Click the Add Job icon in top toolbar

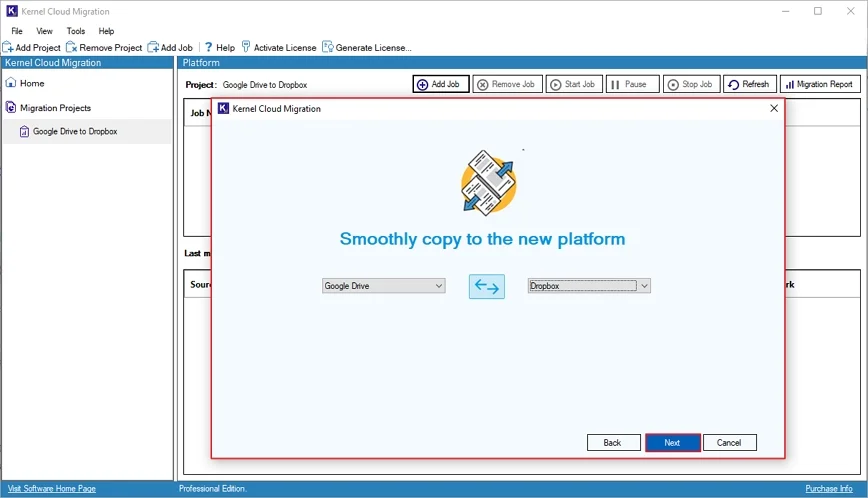(153, 48)
